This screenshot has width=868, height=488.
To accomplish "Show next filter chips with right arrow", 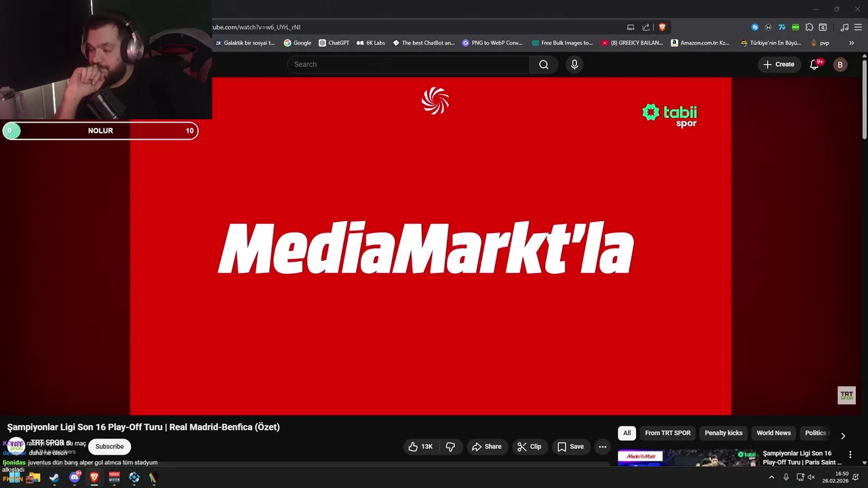I will [843, 436].
